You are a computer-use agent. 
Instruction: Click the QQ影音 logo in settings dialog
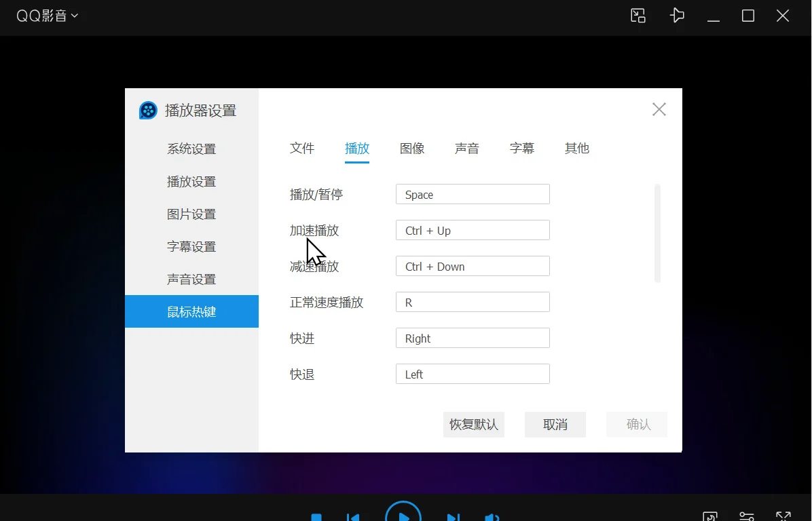[148, 110]
